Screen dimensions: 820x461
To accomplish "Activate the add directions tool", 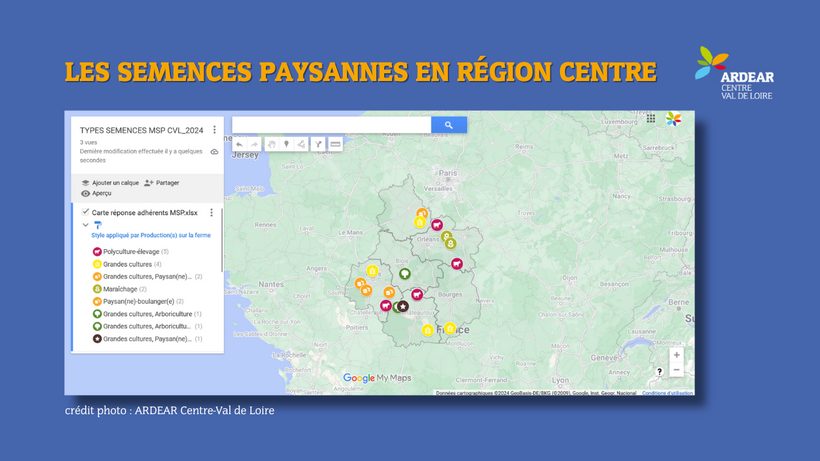I will click(x=318, y=144).
